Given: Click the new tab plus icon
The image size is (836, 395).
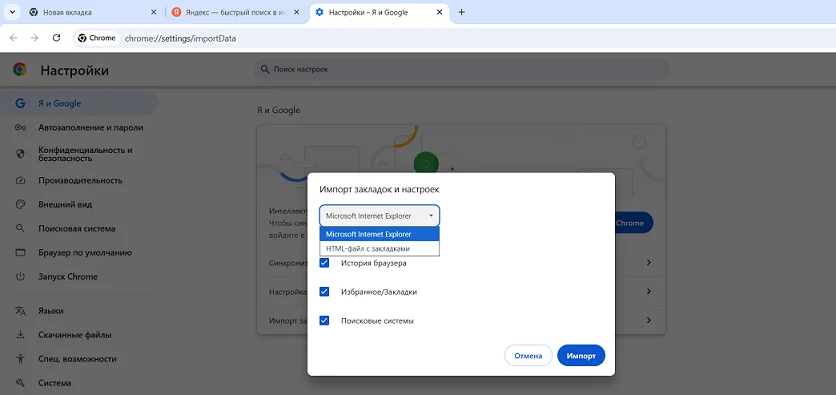Looking at the screenshot, I should (x=462, y=12).
